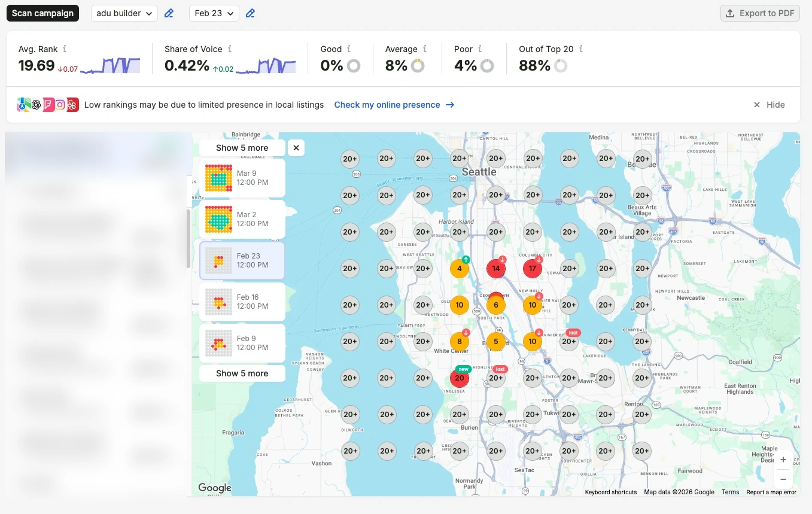Export the report to PDF
Image resolution: width=812 pixels, height=514 pixels.
760,13
